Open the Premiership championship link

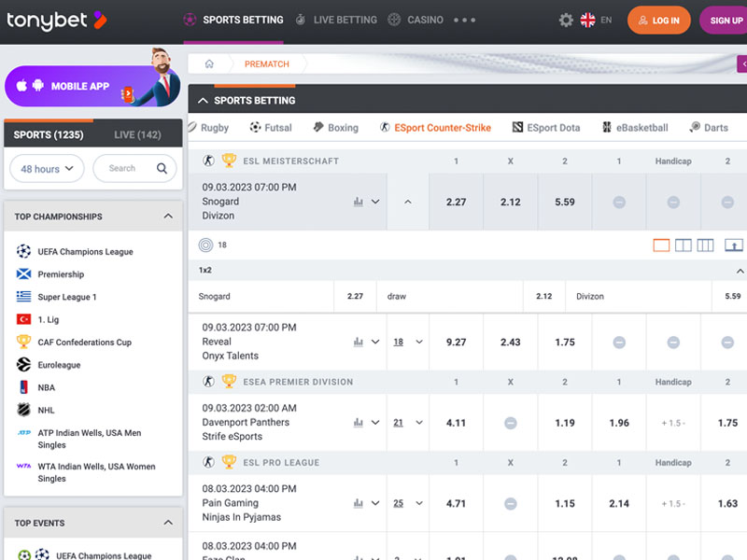coord(61,273)
